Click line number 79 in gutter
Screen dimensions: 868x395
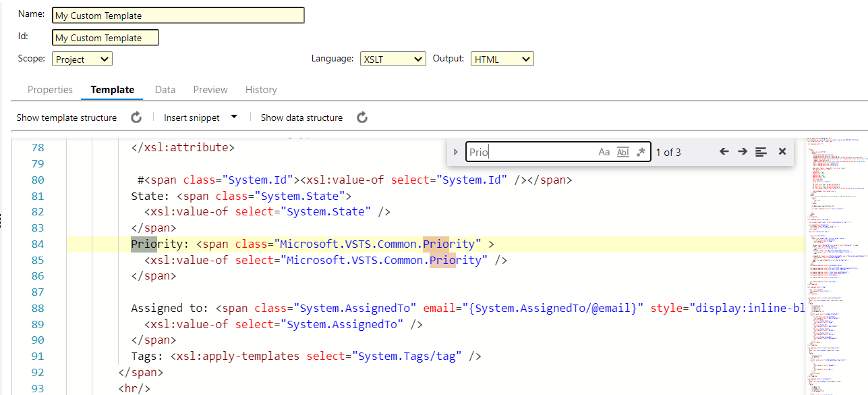(x=38, y=163)
